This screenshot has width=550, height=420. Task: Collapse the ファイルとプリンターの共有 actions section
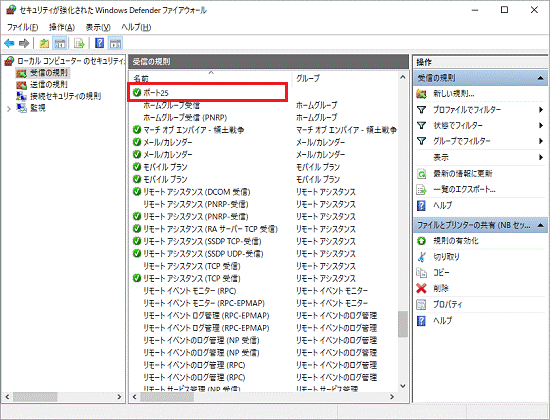tap(541, 225)
